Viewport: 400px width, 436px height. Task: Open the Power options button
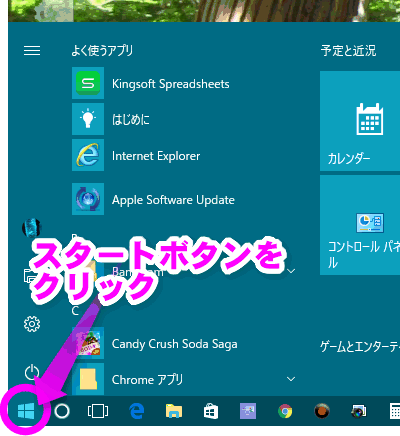pyautogui.click(x=32, y=372)
